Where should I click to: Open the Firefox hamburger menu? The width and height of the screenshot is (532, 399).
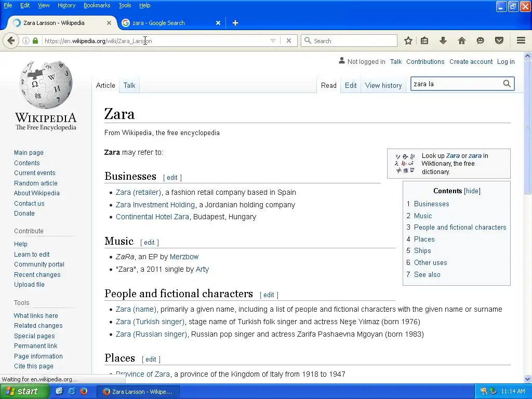point(521,41)
